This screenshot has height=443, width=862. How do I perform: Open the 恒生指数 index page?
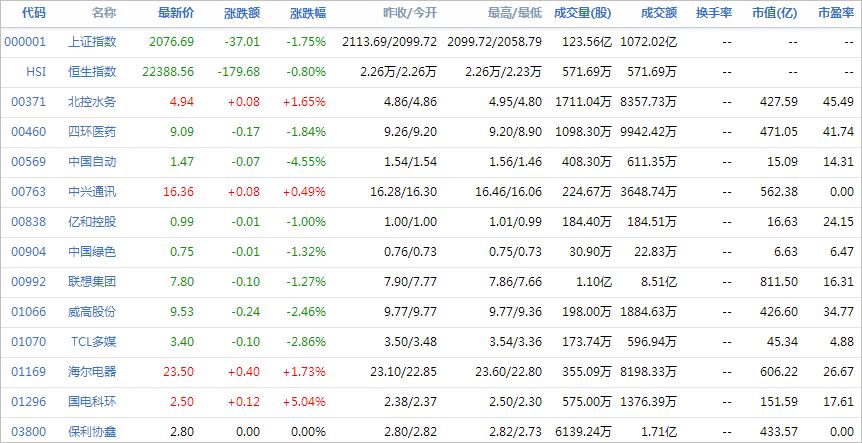coord(92,71)
